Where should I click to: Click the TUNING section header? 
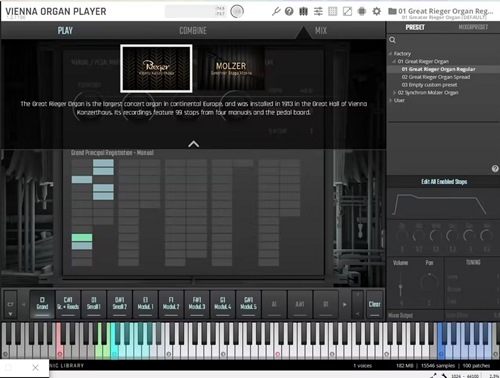point(473,262)
